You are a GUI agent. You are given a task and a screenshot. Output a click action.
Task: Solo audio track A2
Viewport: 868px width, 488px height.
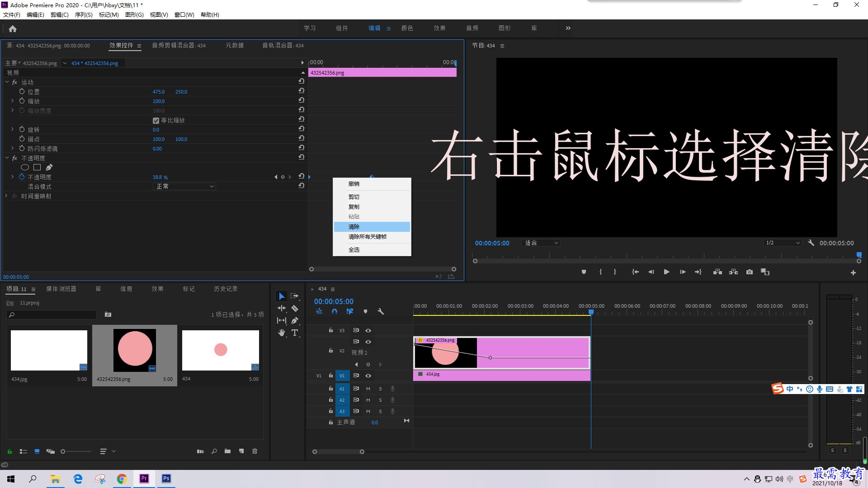pyautogui.click(x=380, y=400)
